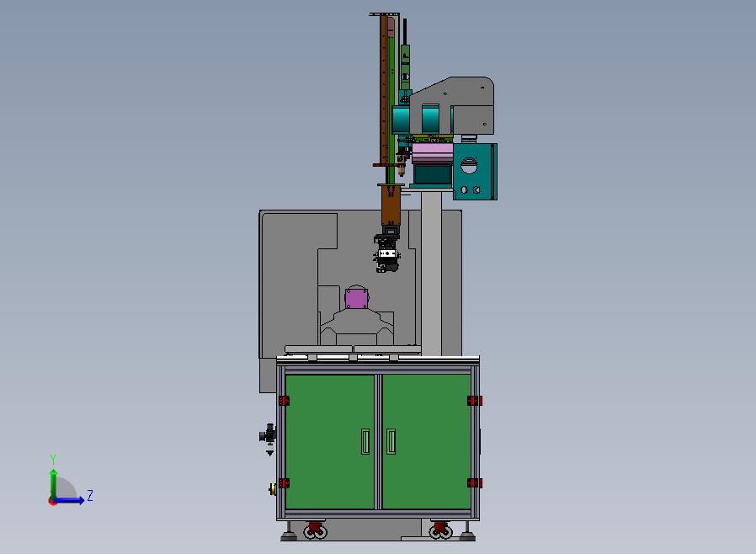Pick the right cabinet door handle
756x554 pixels.
coord(391,442)
